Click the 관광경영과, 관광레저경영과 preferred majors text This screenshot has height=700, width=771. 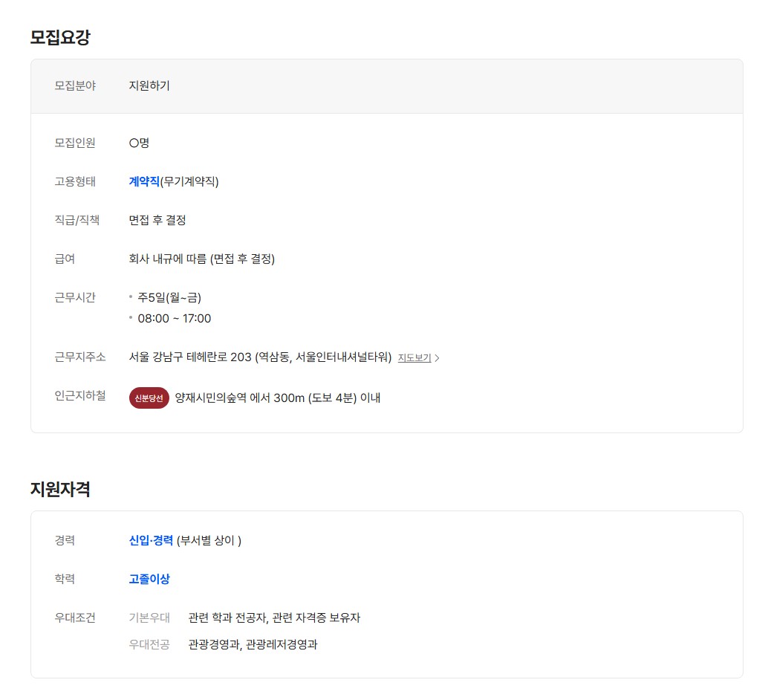pyautogui.click(x=253, y=644)
